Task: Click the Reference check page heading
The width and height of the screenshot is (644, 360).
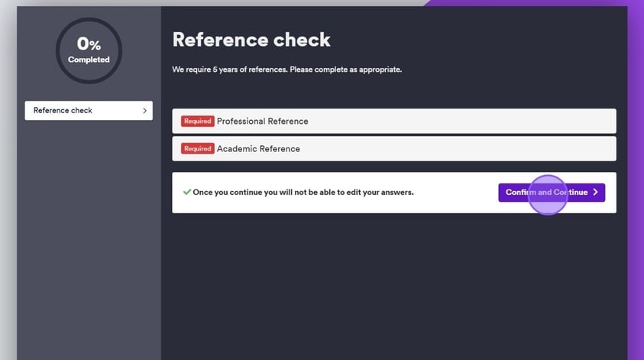Action: coord(251,40)
